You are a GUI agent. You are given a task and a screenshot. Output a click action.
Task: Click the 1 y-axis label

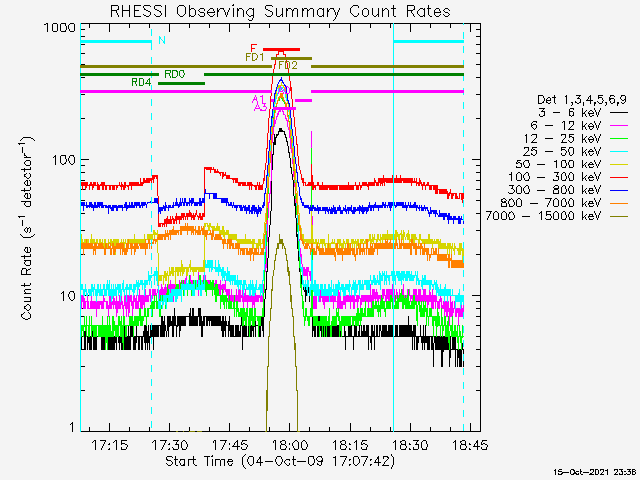tap(72, 427)
